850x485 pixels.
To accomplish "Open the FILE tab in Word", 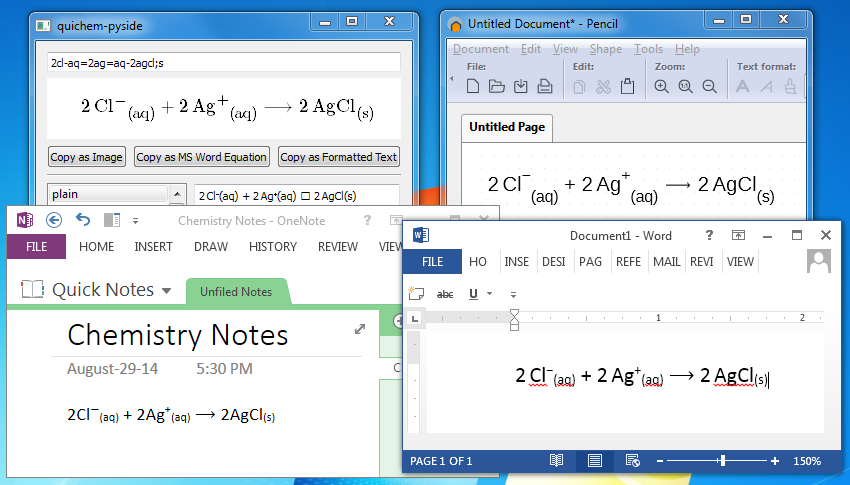I will coord(433,262).
